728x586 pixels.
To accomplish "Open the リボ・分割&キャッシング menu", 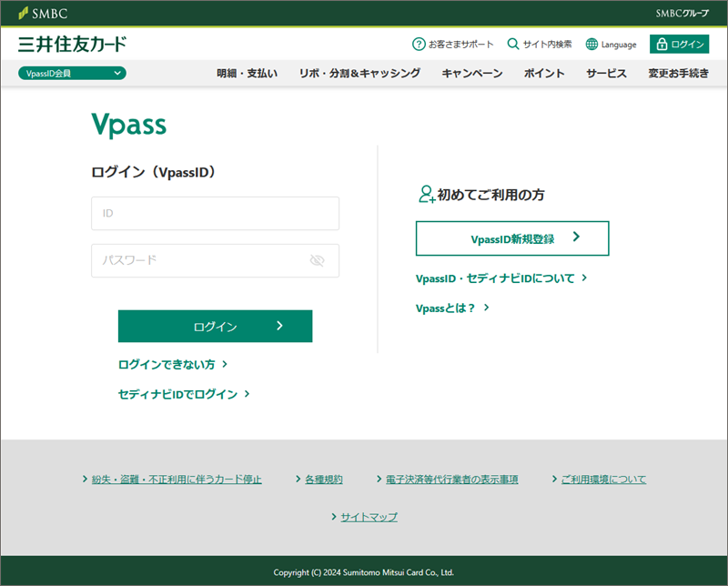I will 359,74.
